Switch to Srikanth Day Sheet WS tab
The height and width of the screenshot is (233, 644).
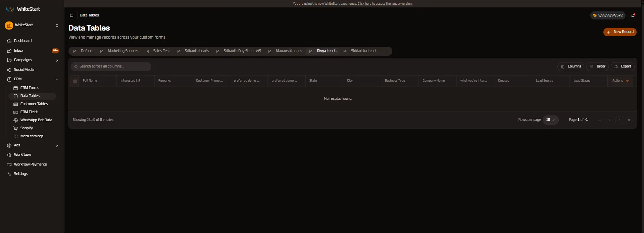tap(239, 51)
